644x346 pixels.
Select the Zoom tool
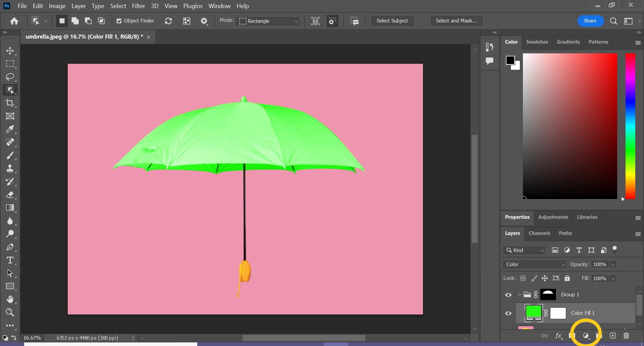pyautogui.click(x=10, y=312)
